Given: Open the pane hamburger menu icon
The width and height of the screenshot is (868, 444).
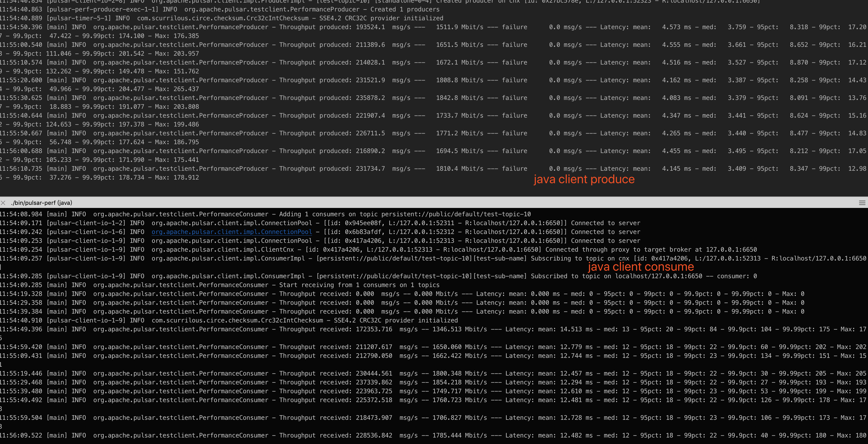Looking at the screenshot, I should 862,203.
